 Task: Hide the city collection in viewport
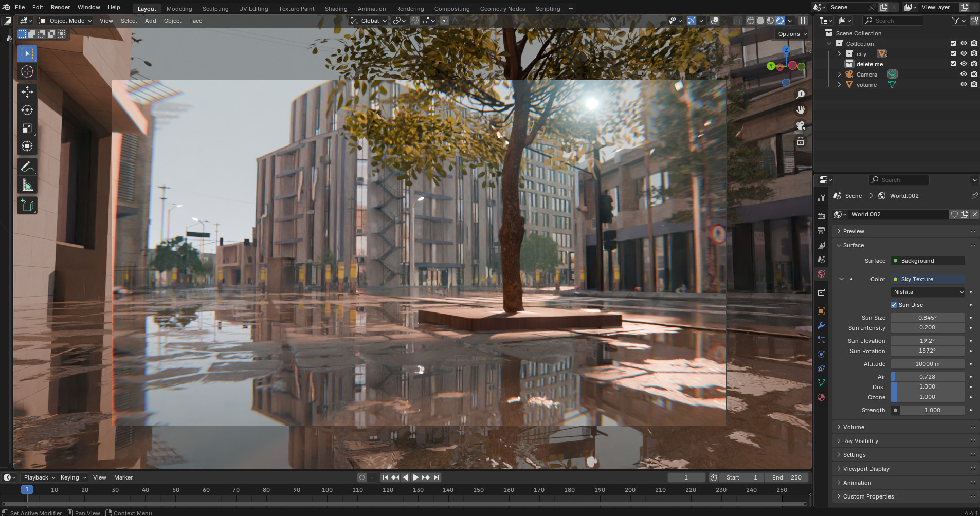[x=964, y=54]
